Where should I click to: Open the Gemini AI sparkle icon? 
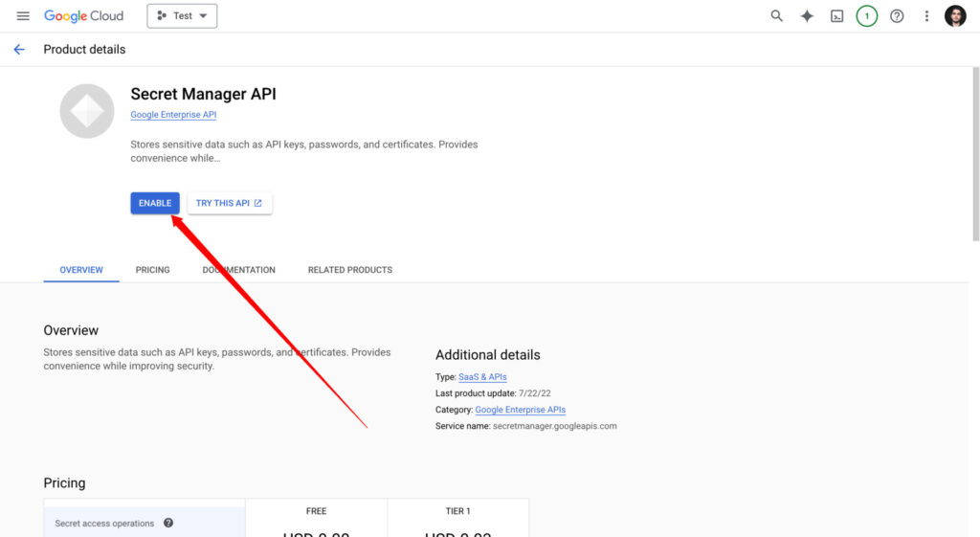807,16
